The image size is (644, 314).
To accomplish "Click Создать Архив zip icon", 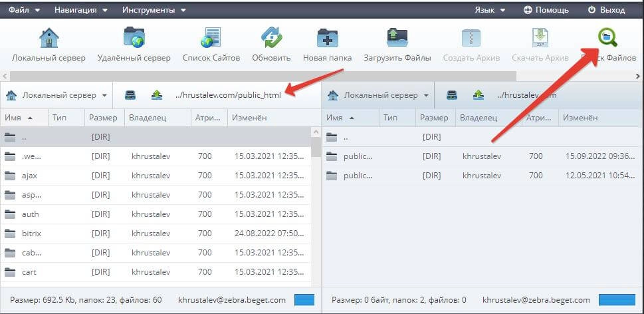I will pyautogui.click(x=471, y=38).
